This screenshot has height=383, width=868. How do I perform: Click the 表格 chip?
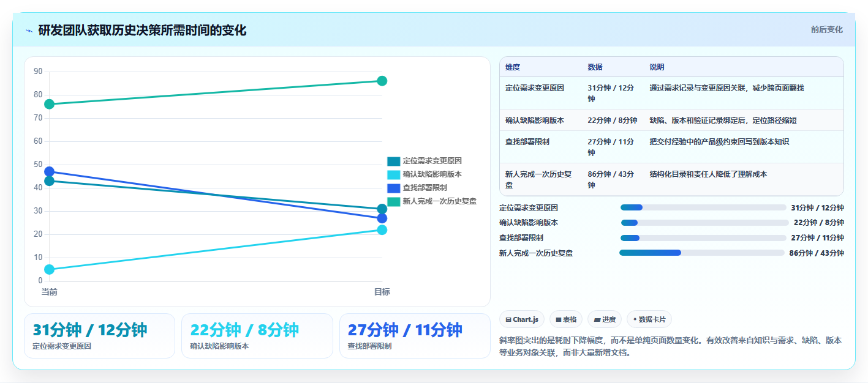[566, 319]
